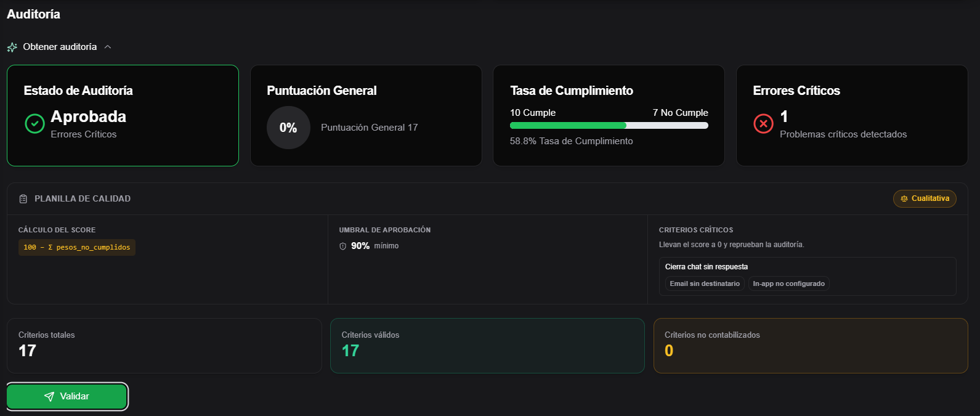Click the Aprobada status text
Screen dimensions: 980x416
89,116
